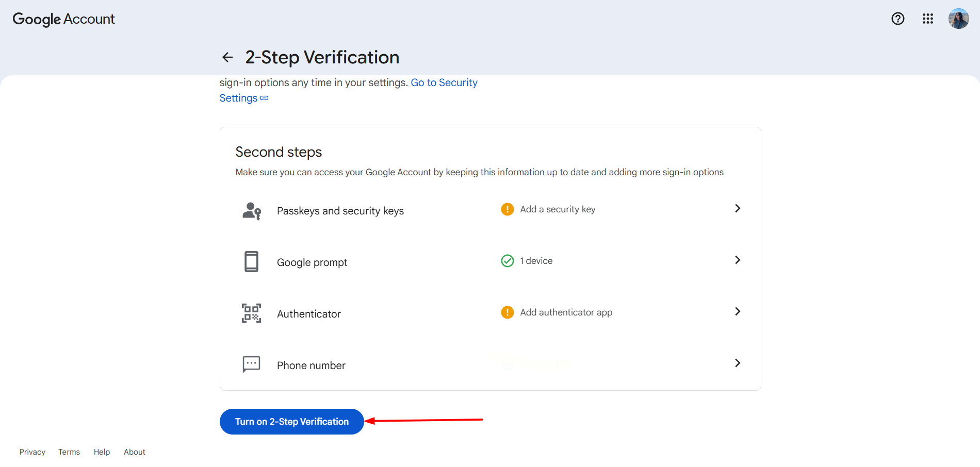Click Turn on 2-Step Verification button
This screenshot has width=980, height=467.
pos(292,422)
